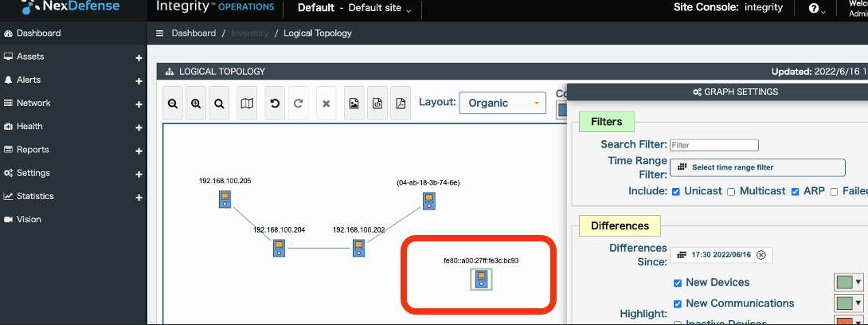The width and height of the screenshot is (868, 325).
Task: Select the fe80::a00:27ff:fe3c:bc93 device node
Action: (481, 278)
